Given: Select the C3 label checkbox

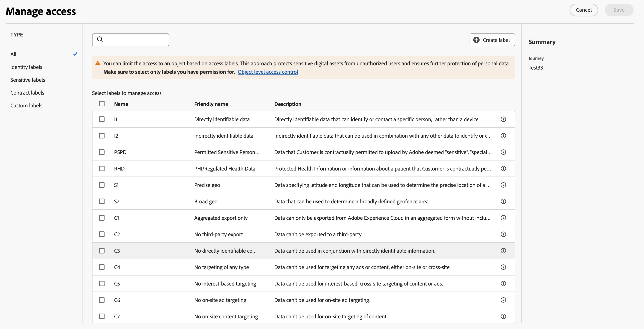Looking at the screenshot, I should 102,251.
